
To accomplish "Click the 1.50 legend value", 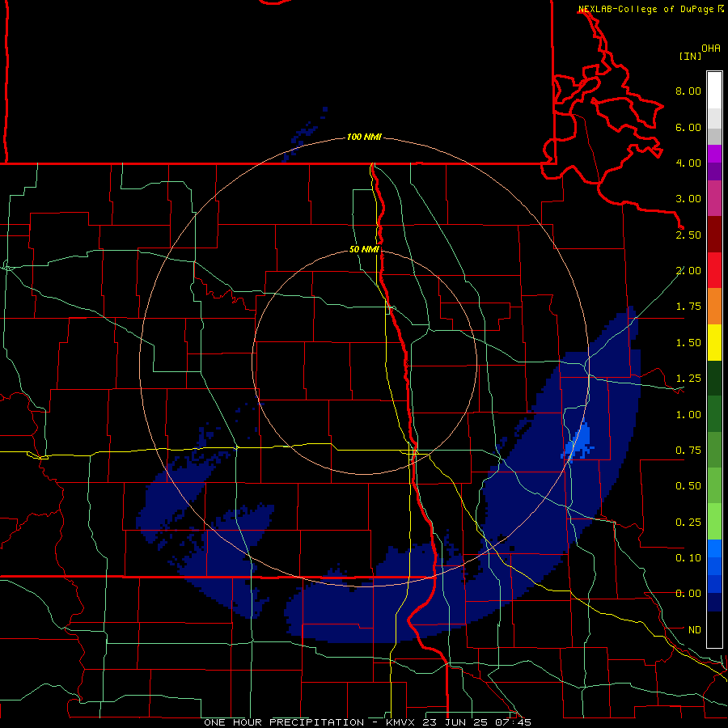I will coord(688,343).
